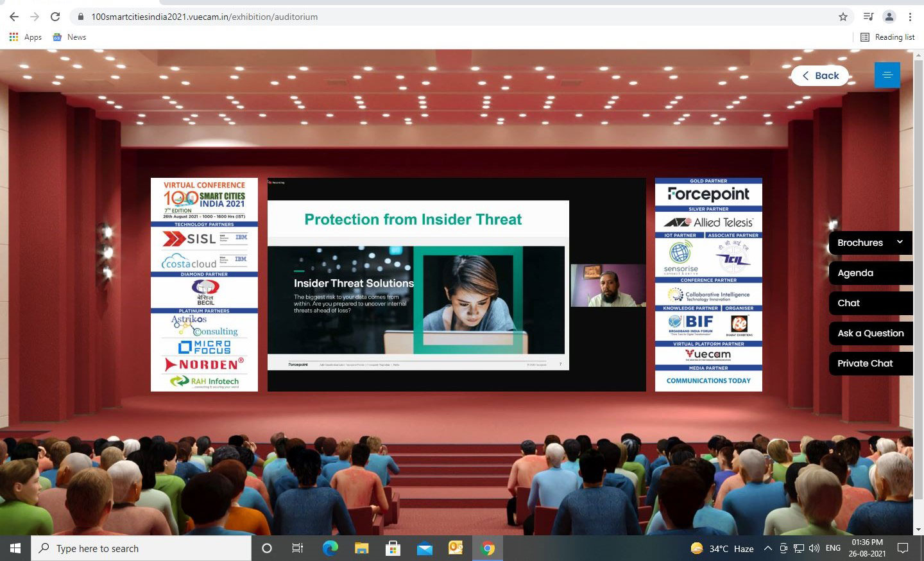Screen dimensions: 924x561
Task: Click the taskbar search box
Action: click(141, 548)
